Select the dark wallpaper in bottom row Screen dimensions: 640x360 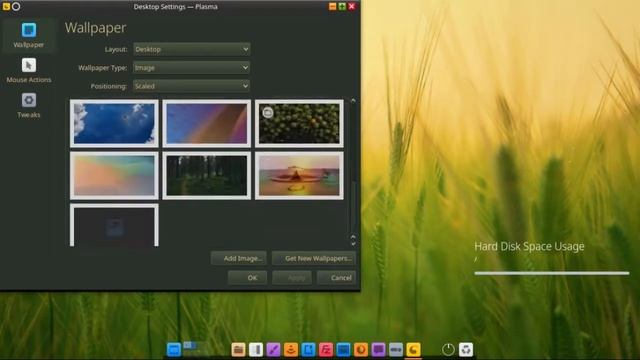coord(114,225)
